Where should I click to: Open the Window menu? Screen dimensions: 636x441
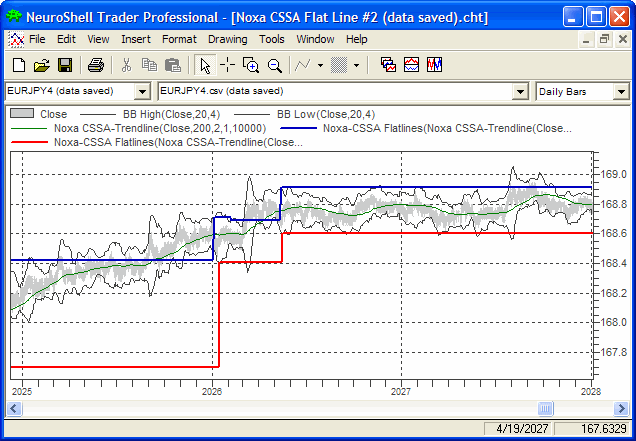(315, 39)
